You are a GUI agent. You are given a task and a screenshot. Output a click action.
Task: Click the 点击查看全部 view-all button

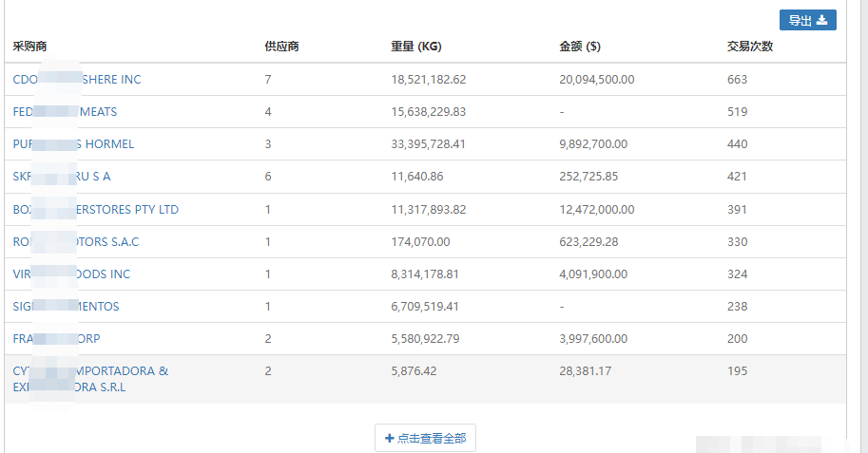point(425,438)
